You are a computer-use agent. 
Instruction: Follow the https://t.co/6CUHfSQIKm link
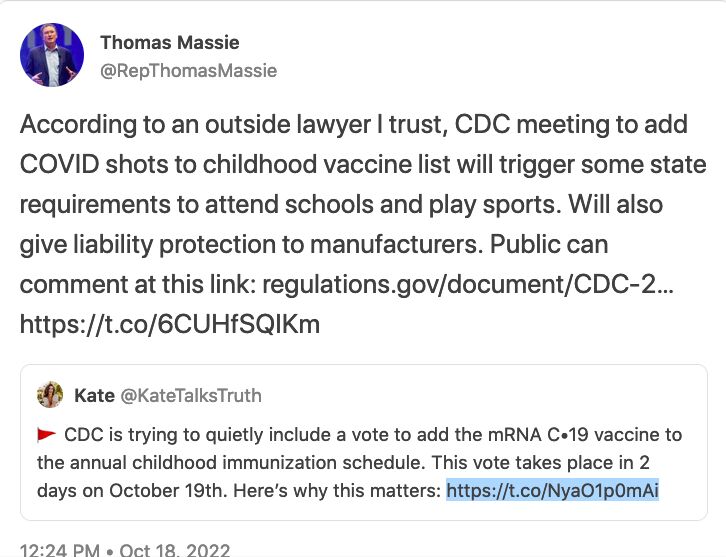[170, 324]
